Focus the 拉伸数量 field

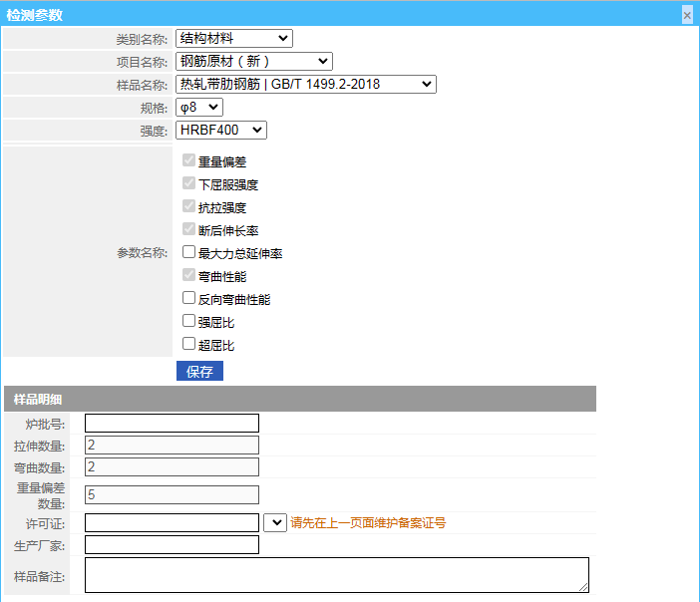pos(172,445)
